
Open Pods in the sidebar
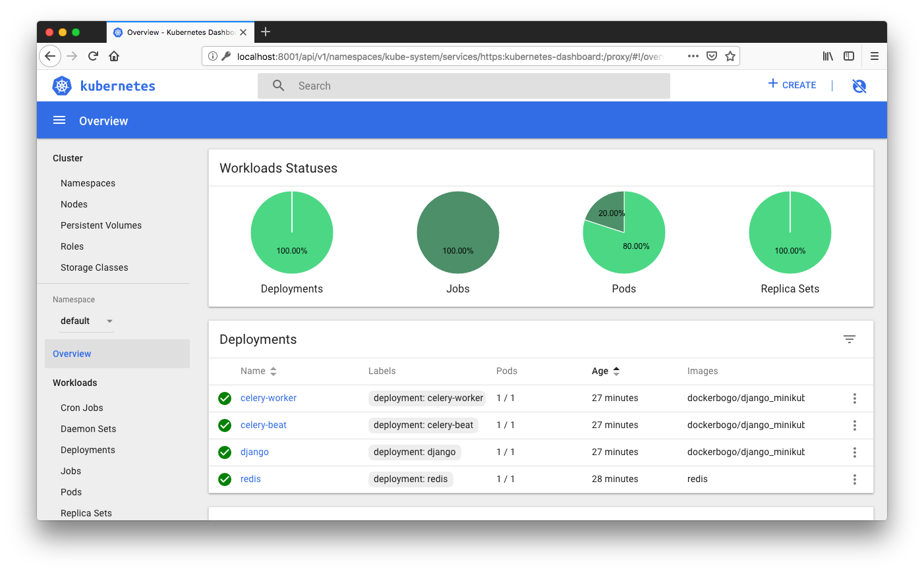tap(71, 492)
